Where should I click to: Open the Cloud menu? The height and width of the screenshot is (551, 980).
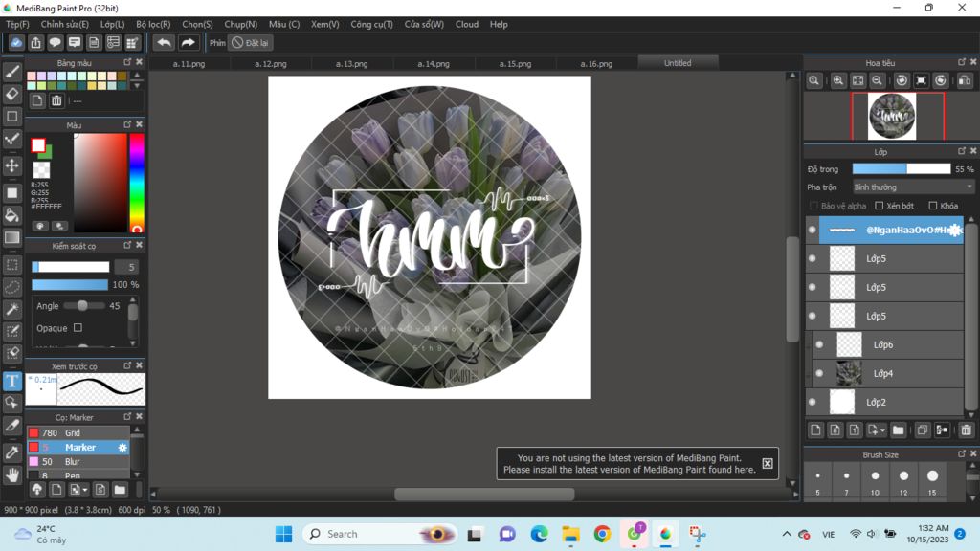click(467, 24)
